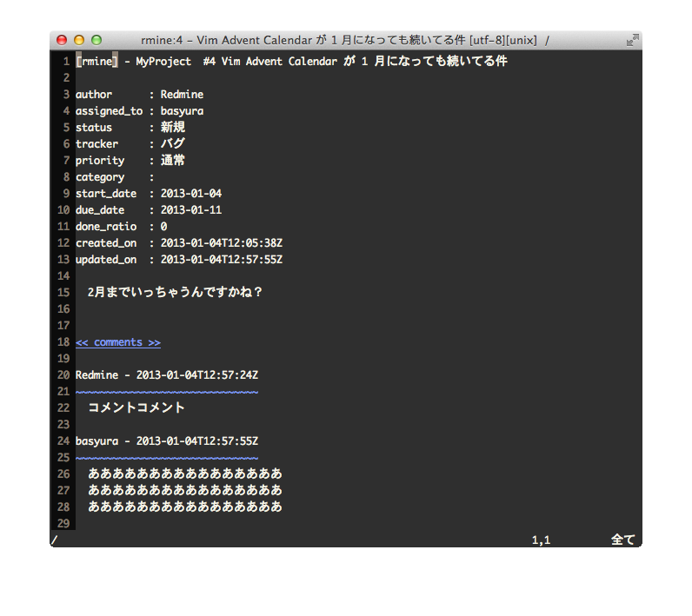Click the red close window button

[x=62, y=40]
